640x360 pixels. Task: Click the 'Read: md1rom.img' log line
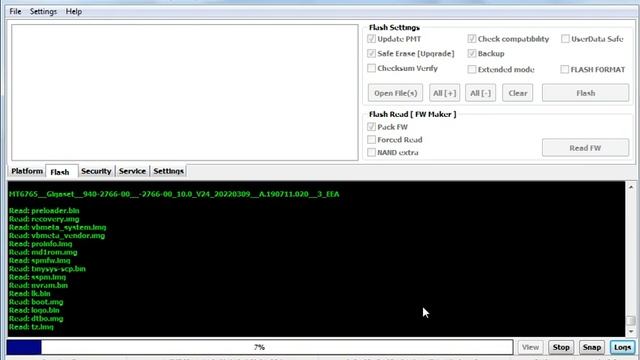pyautogui.click(x=43, y=252)
